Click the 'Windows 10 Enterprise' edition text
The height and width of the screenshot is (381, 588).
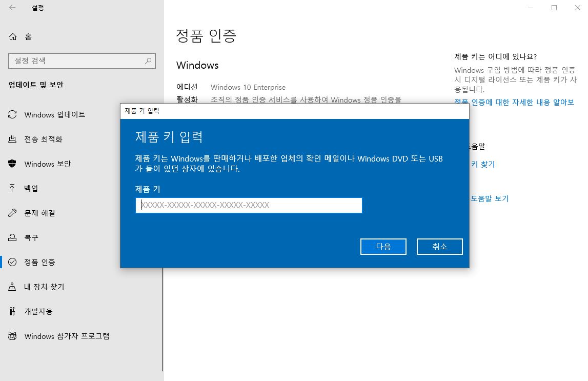click(248, 87)
